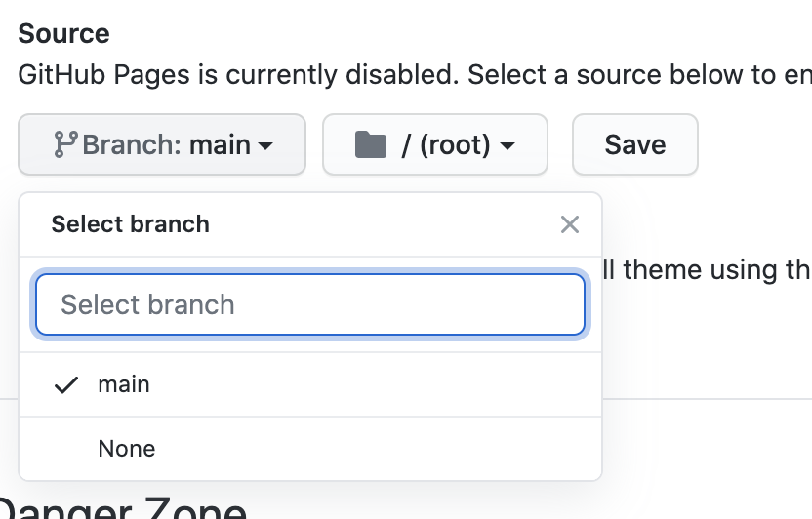Click the "Branch:" label in the branch button
Screen dimensions: 812x519
pos(133,145)
